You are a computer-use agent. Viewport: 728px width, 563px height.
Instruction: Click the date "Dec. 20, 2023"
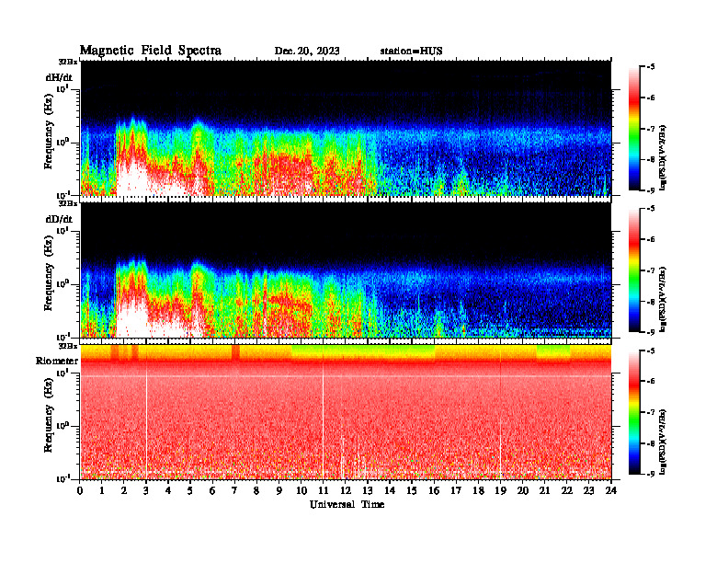[x=307, y=51]
